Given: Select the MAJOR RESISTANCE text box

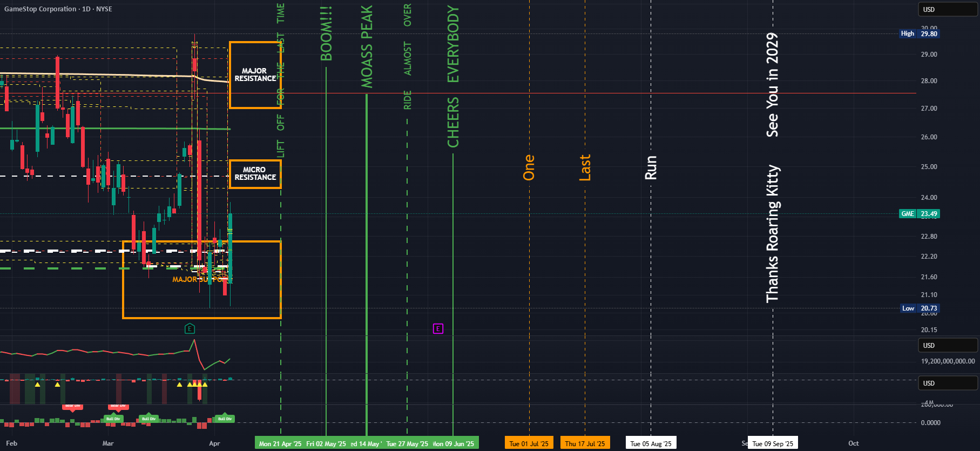Looking at the screenshot, I should point(255,75).
